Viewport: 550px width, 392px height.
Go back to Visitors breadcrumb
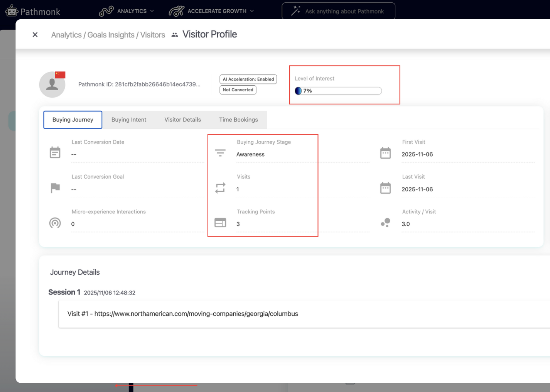(x=153, y=35)
